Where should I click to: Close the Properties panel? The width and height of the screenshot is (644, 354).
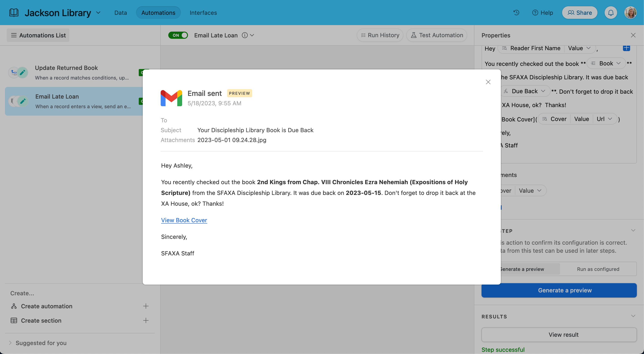coord(633,35)
